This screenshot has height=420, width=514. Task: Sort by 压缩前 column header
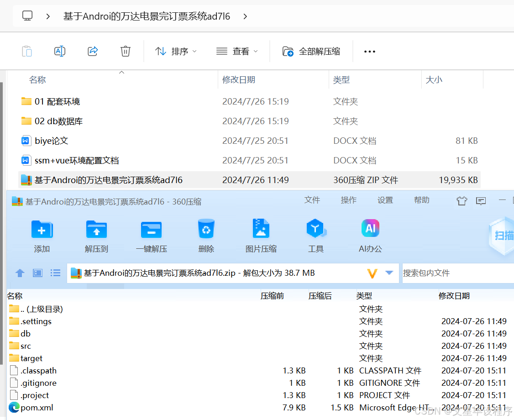(x=272, y=296)
